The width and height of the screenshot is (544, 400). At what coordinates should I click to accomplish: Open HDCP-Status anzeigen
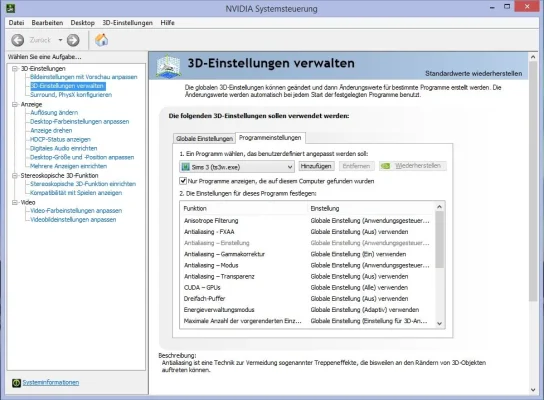pos(60,139)
